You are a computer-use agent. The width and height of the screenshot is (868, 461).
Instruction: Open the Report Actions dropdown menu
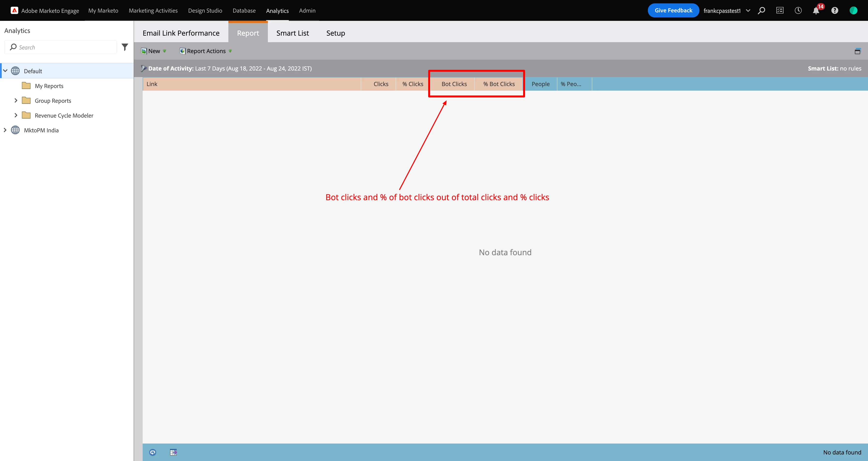click(x=206, y=51)
